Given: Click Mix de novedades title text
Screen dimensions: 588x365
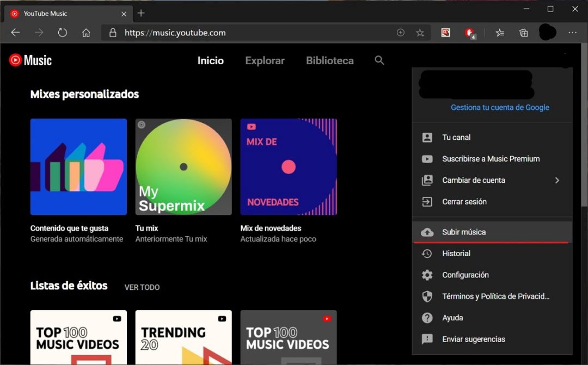Looking at the screenshot, I should (271, 228).
